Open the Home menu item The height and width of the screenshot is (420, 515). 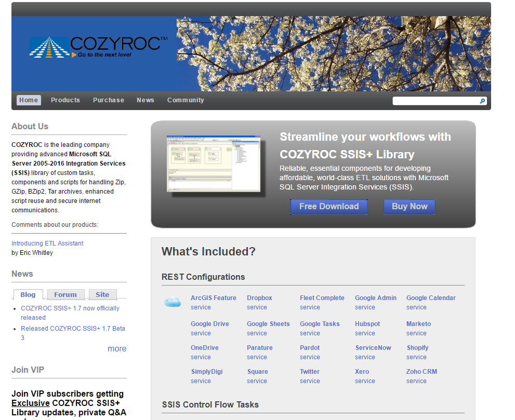pyautogui.click(x=29, y=100)
